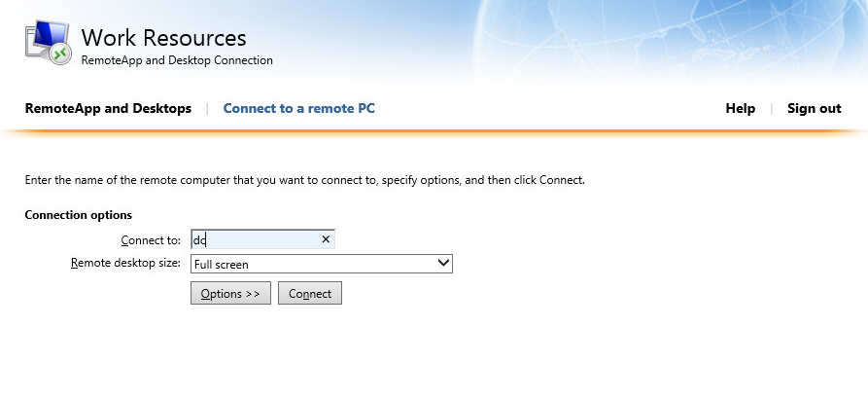Image resolution: width=868 pixels, height=399 pixels.
Task: Select the Full screen combo box text
Action: click(x=222, y=265)
